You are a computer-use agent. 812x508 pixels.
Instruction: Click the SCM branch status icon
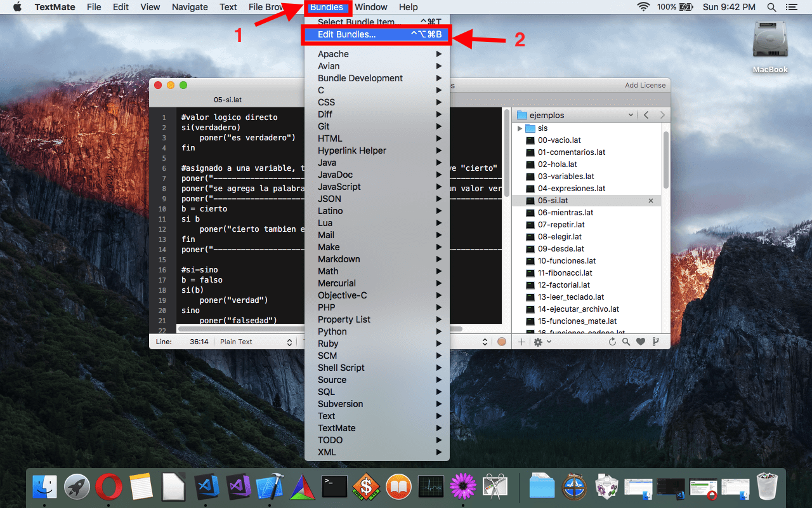(656, 342)
